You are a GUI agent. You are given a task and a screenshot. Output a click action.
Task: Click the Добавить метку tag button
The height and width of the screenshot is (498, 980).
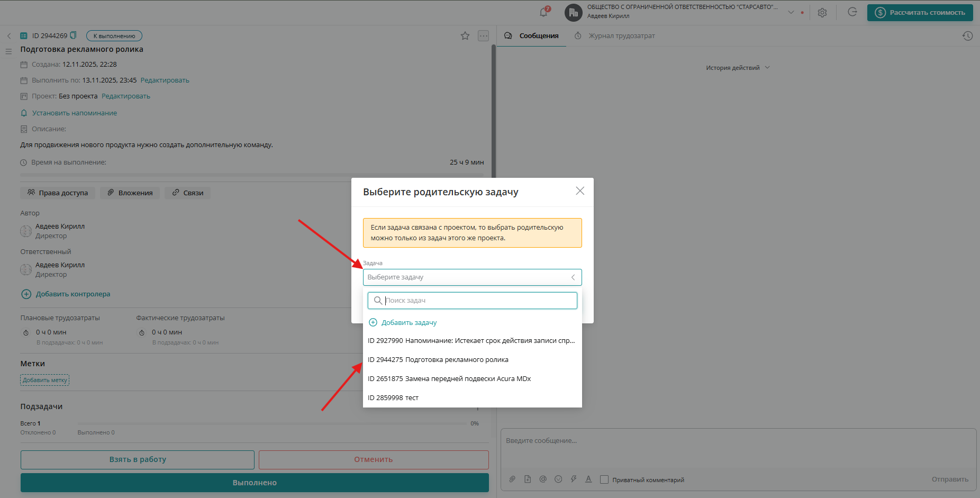tap(45, 380)
